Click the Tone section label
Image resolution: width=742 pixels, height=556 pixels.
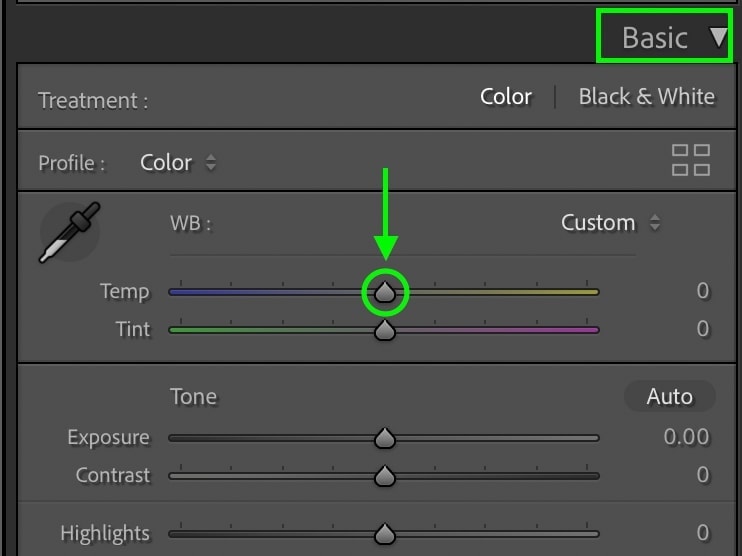click(194, 397)
